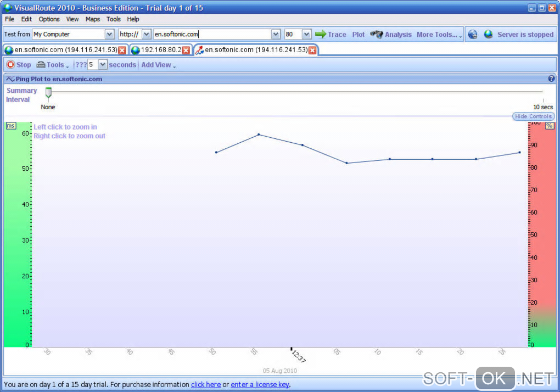Image resolution: width=560 pixels, height=392 pixels.
Task: Click the Summary Interval slider handle
Action: pos(48,92)
